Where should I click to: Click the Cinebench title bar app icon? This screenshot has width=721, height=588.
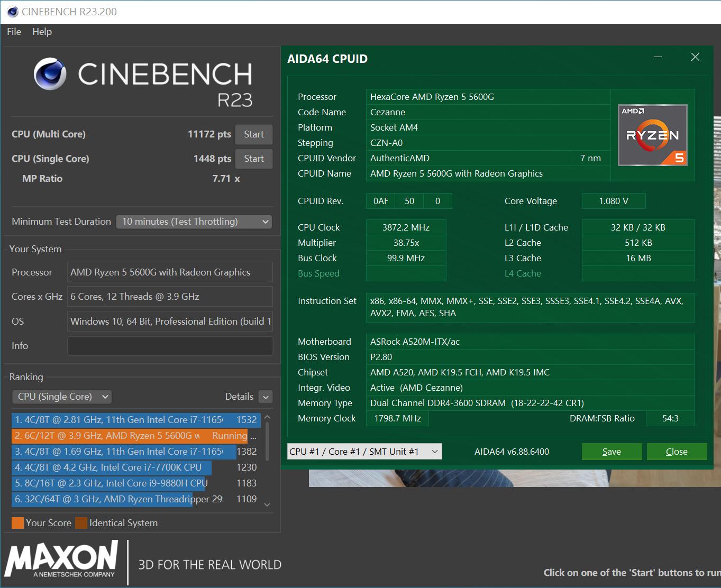click(x=12, y=12)
